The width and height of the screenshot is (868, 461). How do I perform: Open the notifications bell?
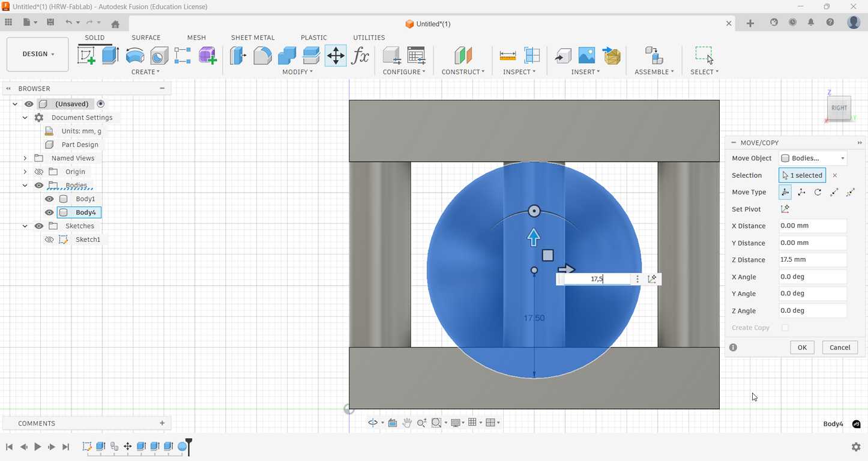pos(811,22)
